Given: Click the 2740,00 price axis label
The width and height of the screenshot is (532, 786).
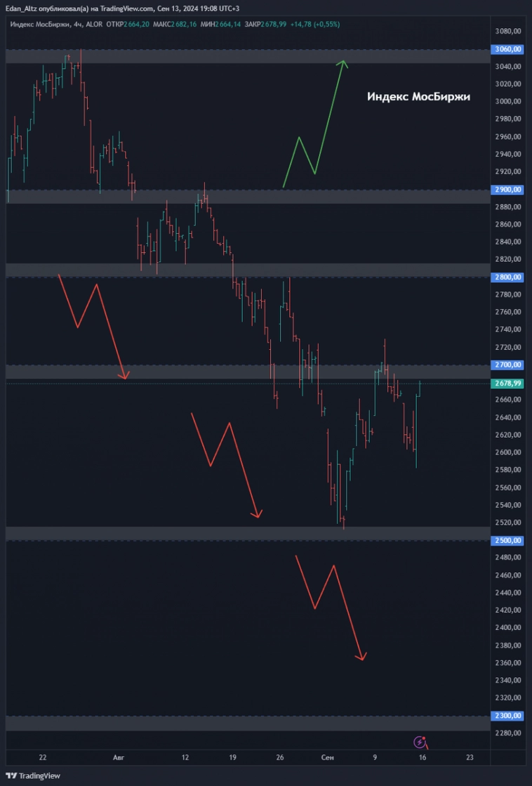Looking at the screenshot, I should 509,329.
